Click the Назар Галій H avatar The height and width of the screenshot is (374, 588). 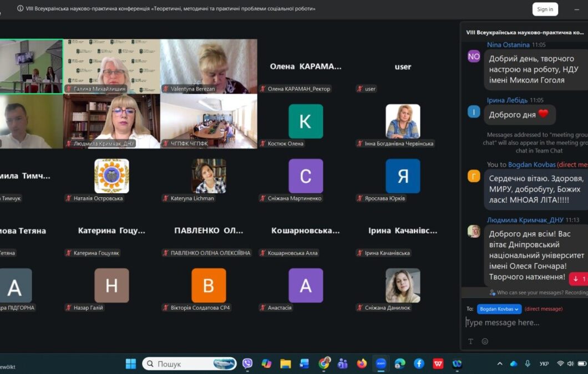[111, 285]
